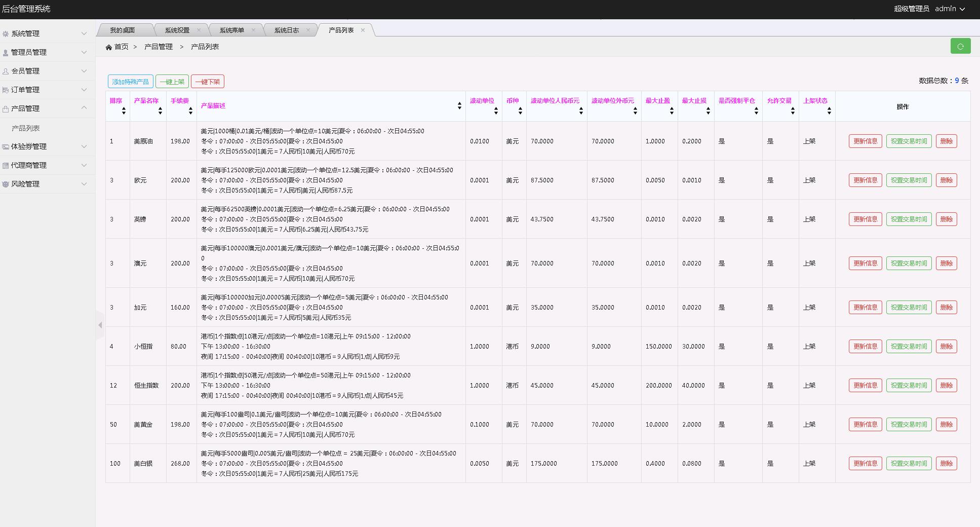Click 更新信息 for 恒生指数 row

(x=866, y=386)
